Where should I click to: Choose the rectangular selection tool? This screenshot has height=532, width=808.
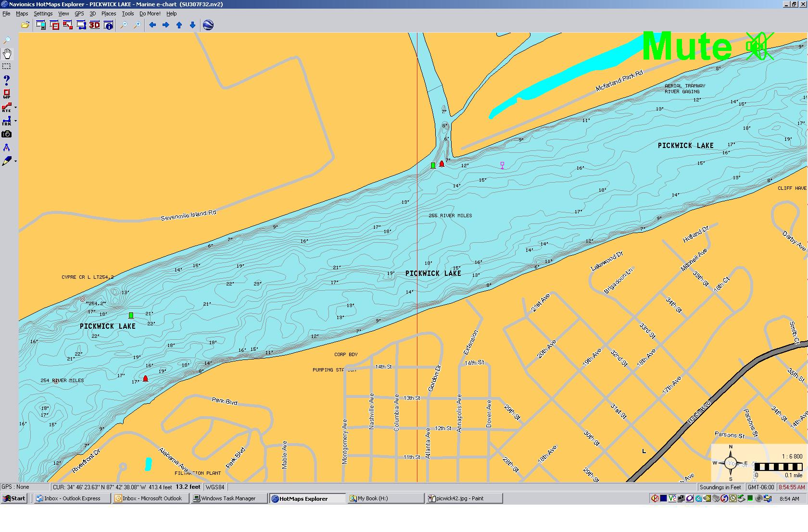pyautogui.click(x=7, y=66)
